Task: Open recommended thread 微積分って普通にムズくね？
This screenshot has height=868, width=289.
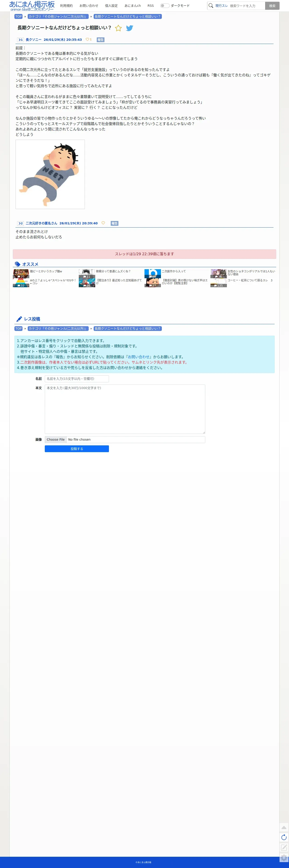Action: point(113,271)
